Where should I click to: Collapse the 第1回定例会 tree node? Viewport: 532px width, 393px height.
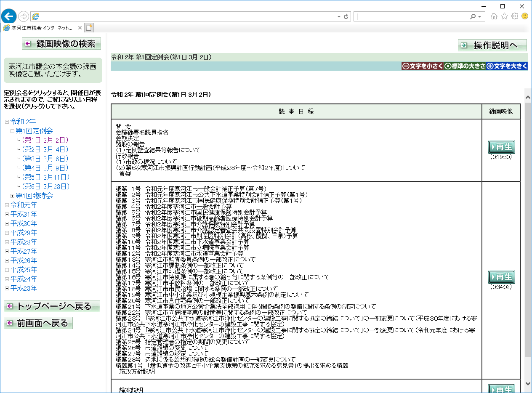(12, 131)
